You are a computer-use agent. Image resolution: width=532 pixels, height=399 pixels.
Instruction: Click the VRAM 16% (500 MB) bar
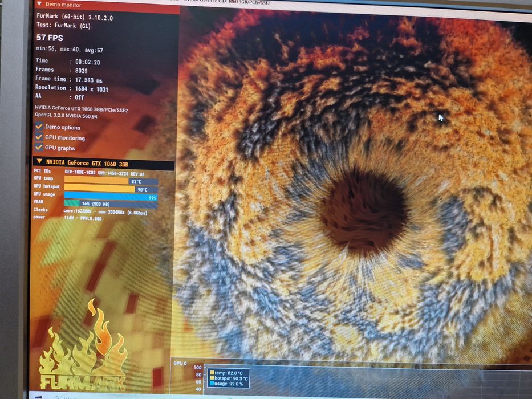111,203
